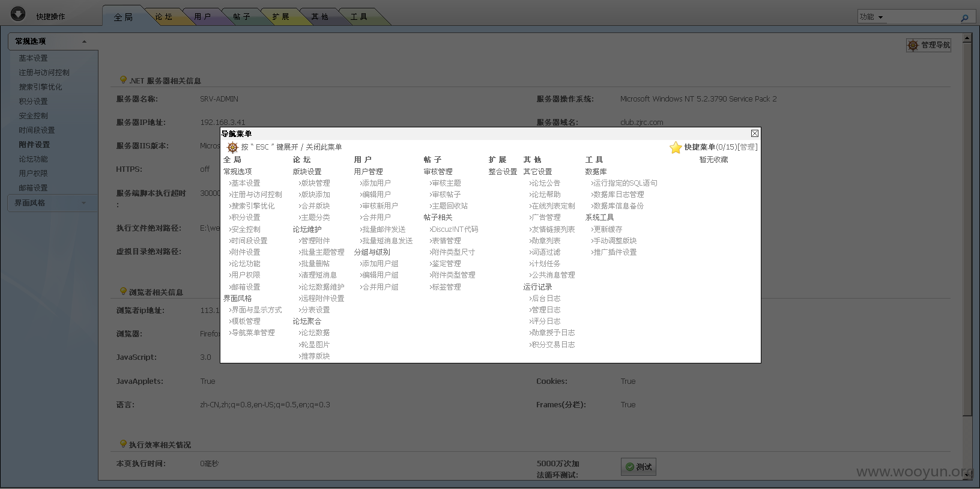Click the round quick-operations arrow icon
980x489 pixels.
18,14
